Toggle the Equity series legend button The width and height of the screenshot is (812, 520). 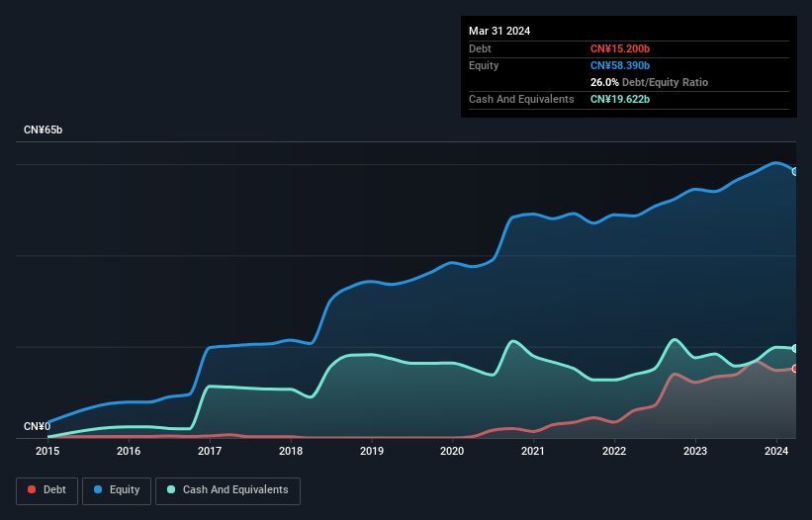point(117,490)
